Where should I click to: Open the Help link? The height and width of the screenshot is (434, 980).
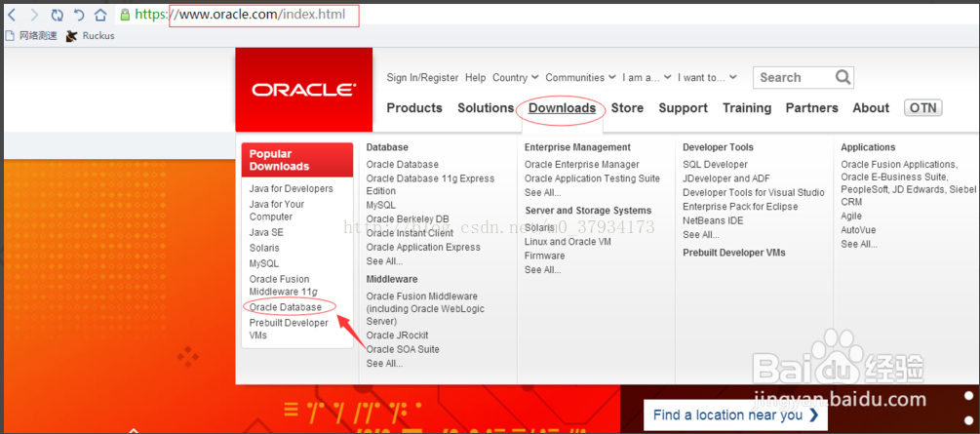(x=476, y=78)
